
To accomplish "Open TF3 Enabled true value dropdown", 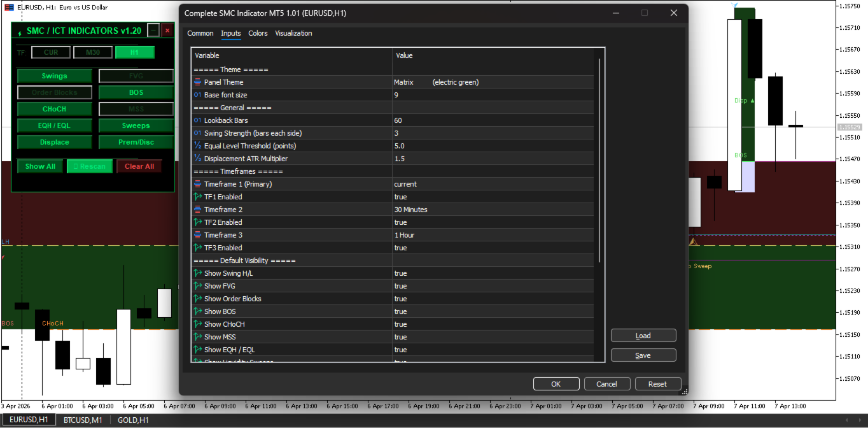I will pyautogui.click(x=493, y=248).
